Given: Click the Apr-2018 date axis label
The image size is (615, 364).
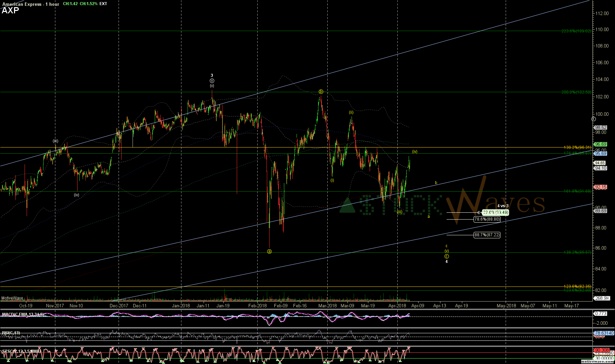Looking at the screenshot, I should pos(397,306).
